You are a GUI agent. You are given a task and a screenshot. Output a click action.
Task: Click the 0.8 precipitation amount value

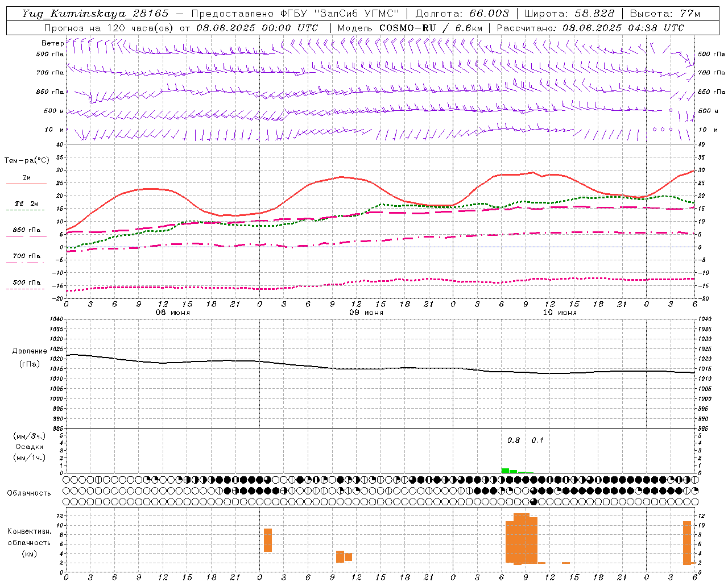(x=514, y=440)
